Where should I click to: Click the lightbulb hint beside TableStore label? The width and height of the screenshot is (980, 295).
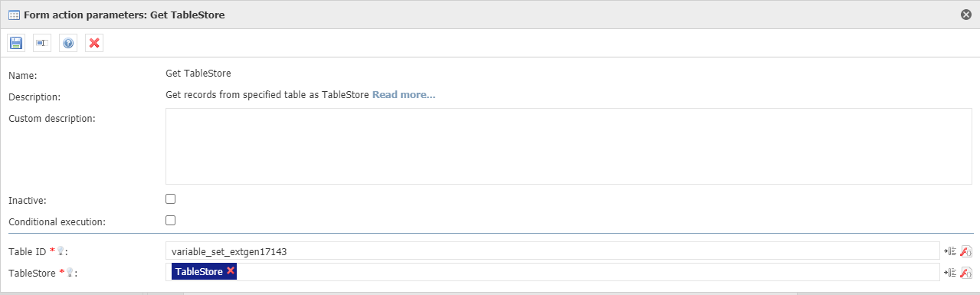(x=70, y=273)
